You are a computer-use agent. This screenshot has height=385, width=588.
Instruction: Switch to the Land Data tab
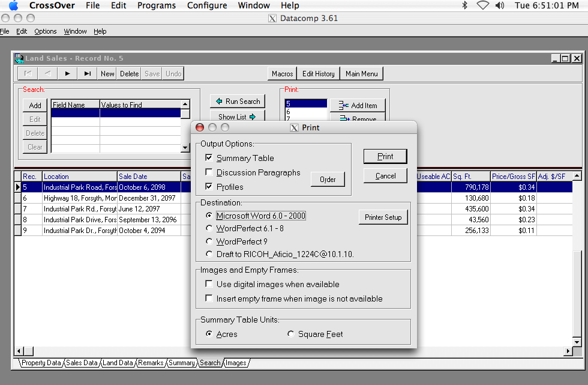click(x=118, y=363)
